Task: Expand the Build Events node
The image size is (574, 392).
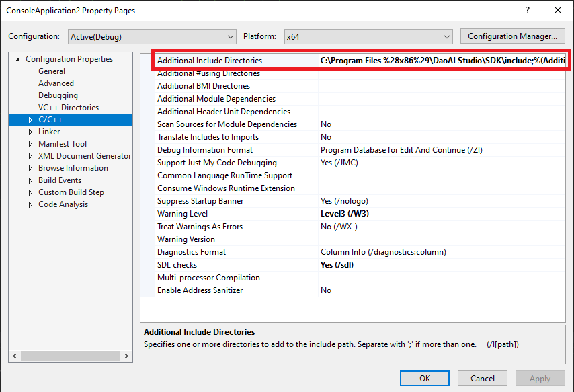Action: click(30, 180)
